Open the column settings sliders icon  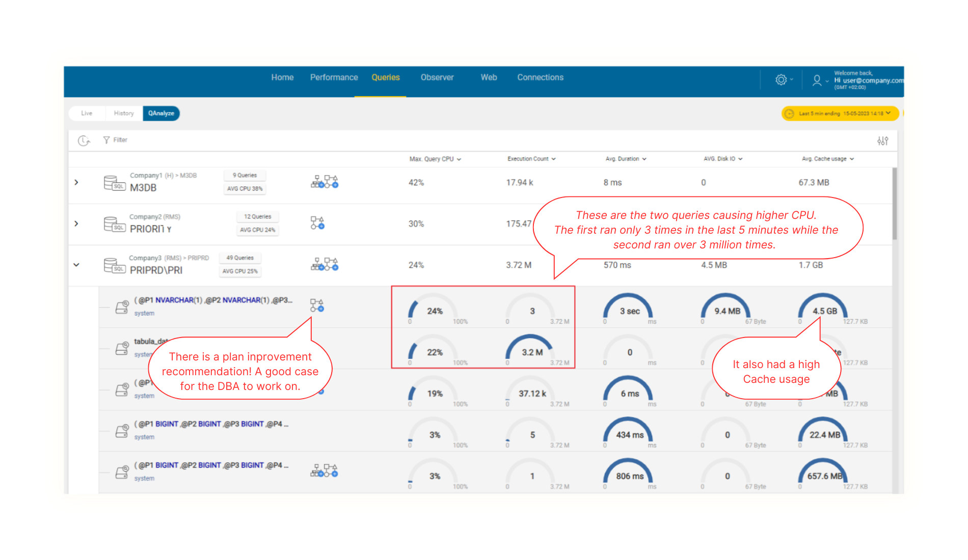(x=882, y=141)
